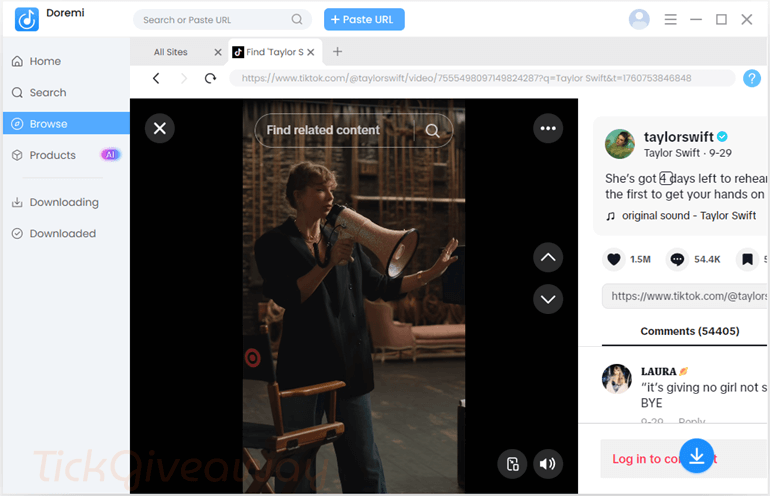
Task: Open the blue help question icon
Action: (751, 78)
